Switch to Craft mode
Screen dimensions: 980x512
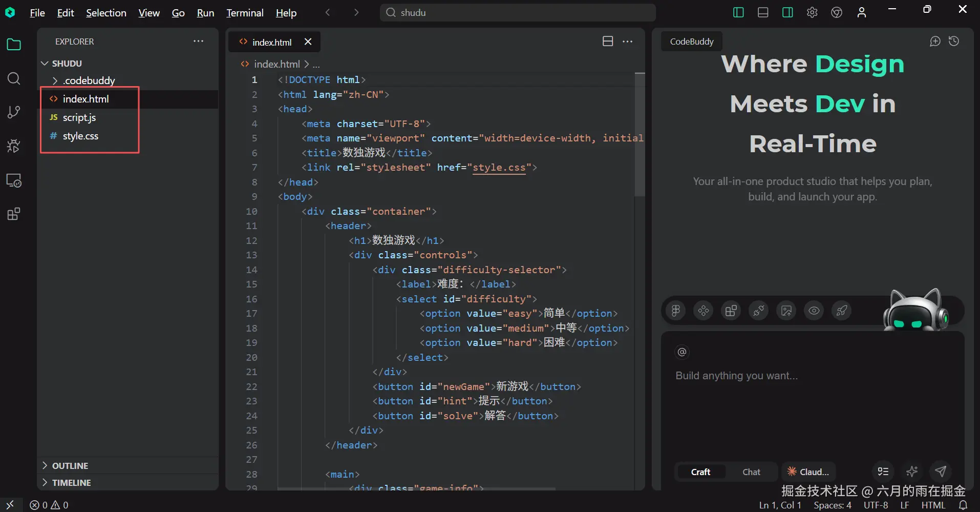click(700, 472)
